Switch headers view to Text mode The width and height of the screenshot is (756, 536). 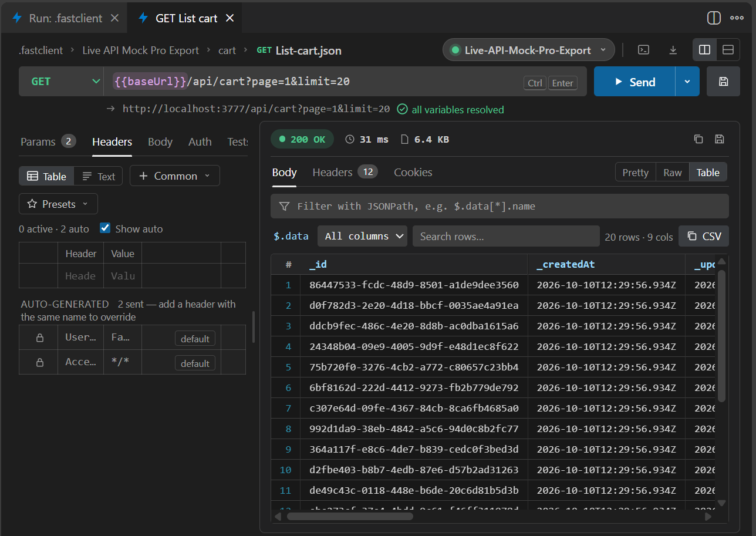click(99, 176)
